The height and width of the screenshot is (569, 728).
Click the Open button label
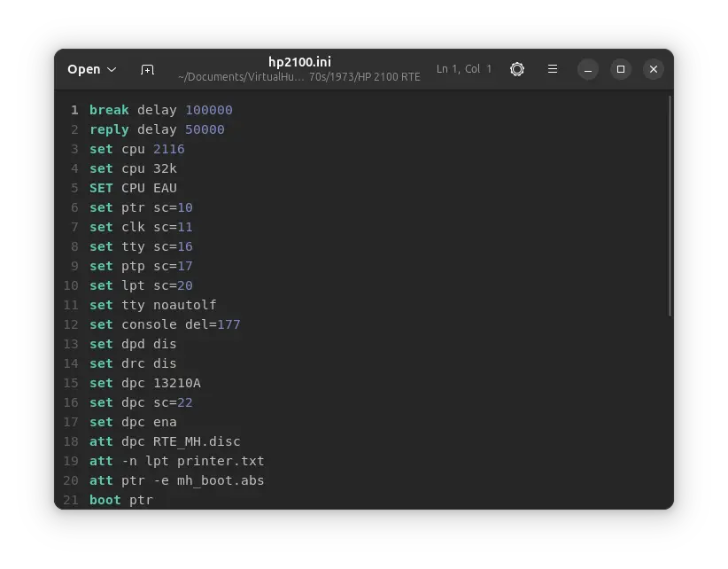tap(84, 69)
